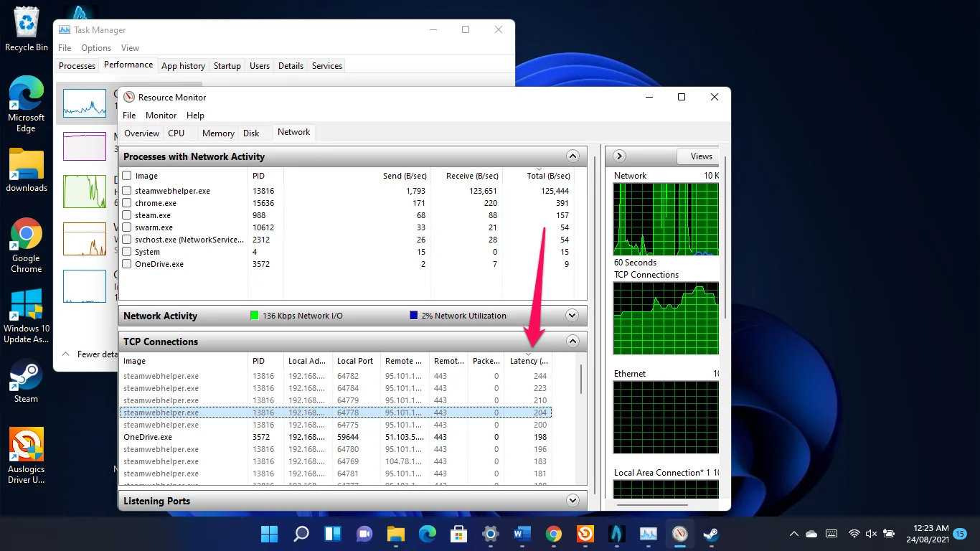Open Widgets from the taskbar
Screen dimensions: 980x551
tap(333, 534)
